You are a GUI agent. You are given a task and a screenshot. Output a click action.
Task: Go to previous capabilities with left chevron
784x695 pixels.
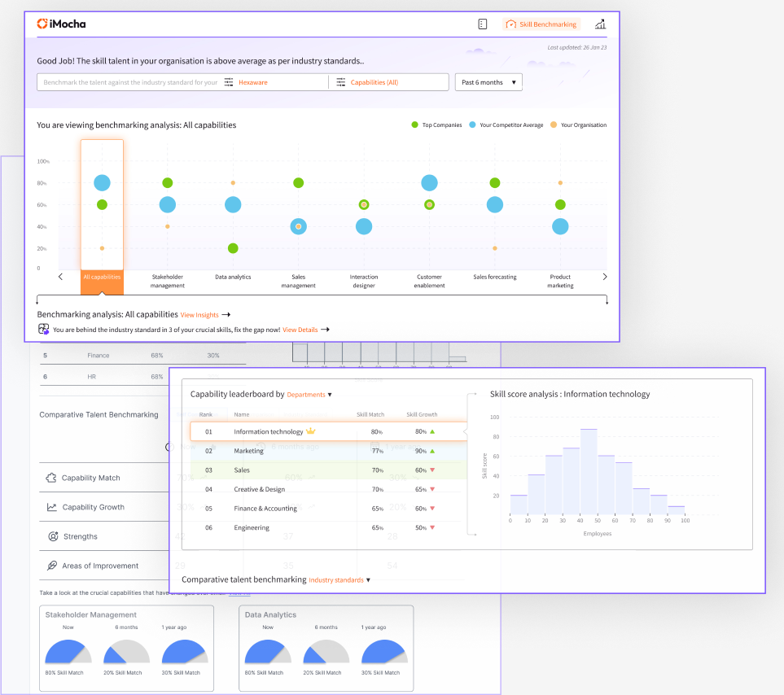[x=60, y=277]
